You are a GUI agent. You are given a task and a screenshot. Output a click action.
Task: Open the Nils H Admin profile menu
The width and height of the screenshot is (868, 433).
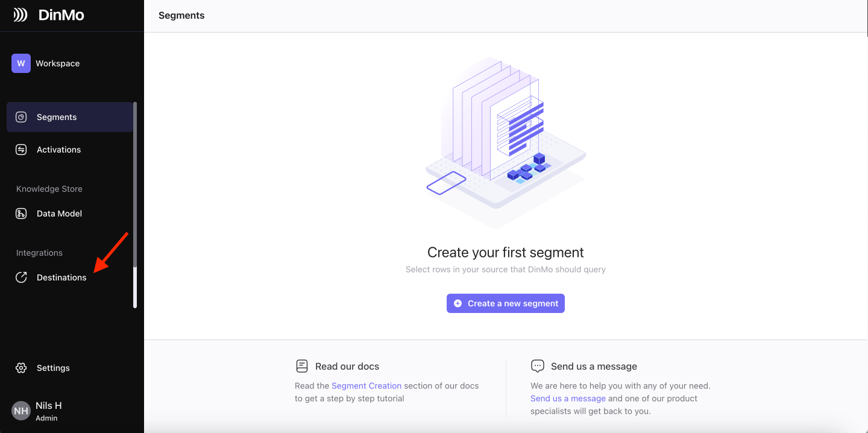[x=37, y=411]
